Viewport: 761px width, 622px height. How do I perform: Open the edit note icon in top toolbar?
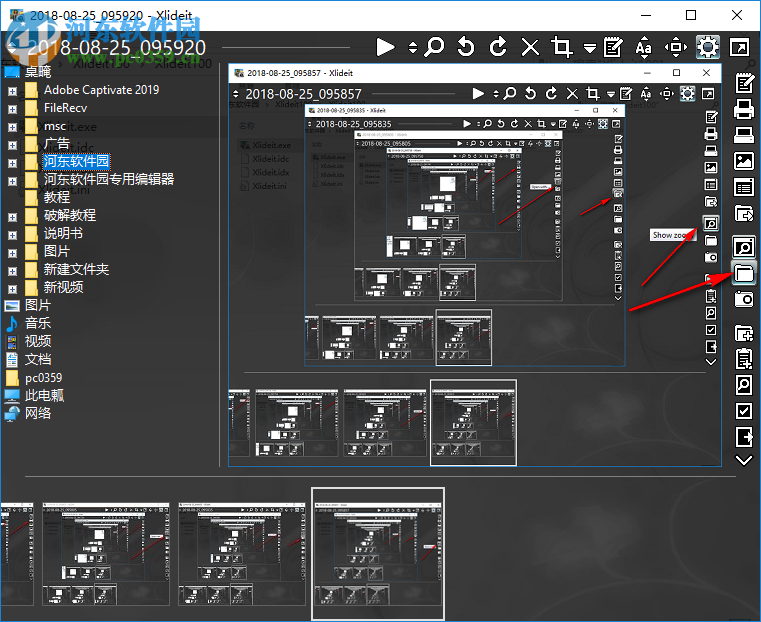pyautogui.click(x=613, y=47)
